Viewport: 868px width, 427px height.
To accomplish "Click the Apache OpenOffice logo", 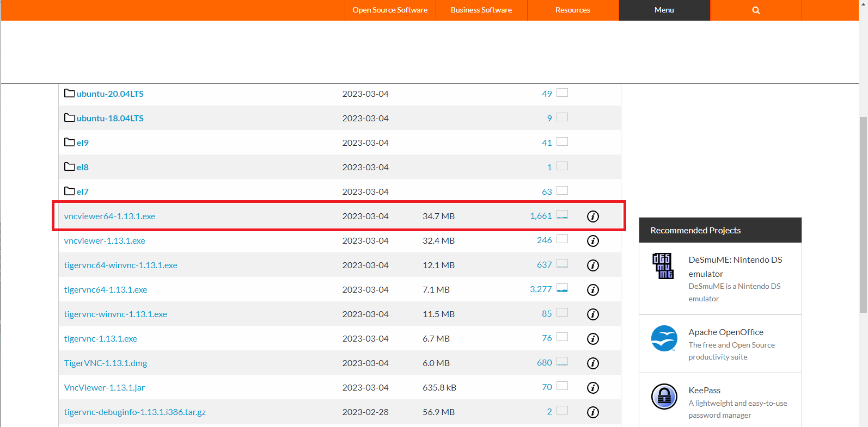I will pyautogui.click(x=664, y=338).
